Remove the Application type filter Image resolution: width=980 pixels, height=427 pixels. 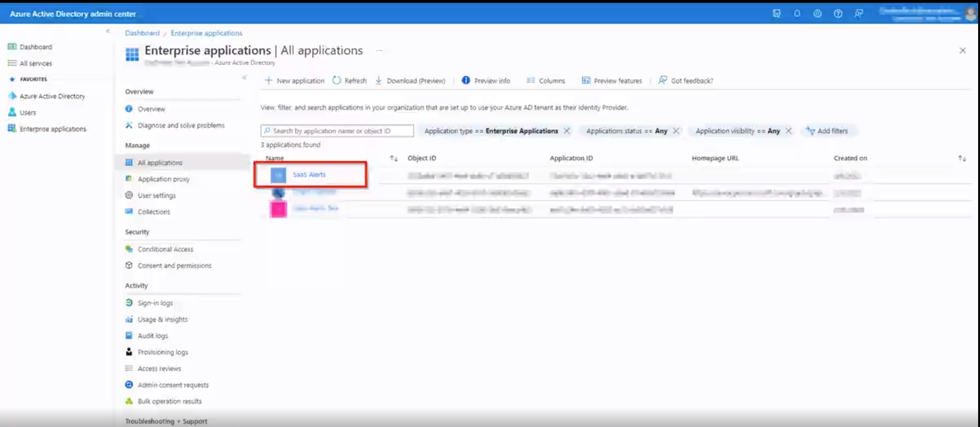(x=567, y=131)
